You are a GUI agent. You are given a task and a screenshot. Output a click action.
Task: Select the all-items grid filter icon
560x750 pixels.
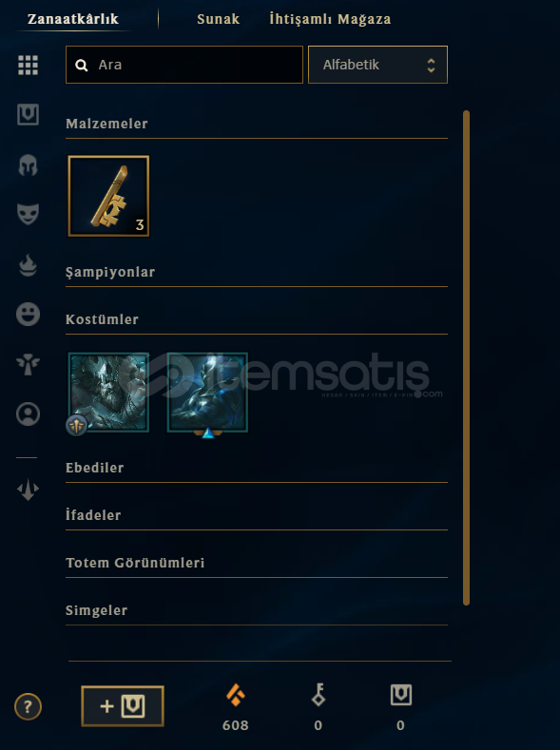pos(28,65)
